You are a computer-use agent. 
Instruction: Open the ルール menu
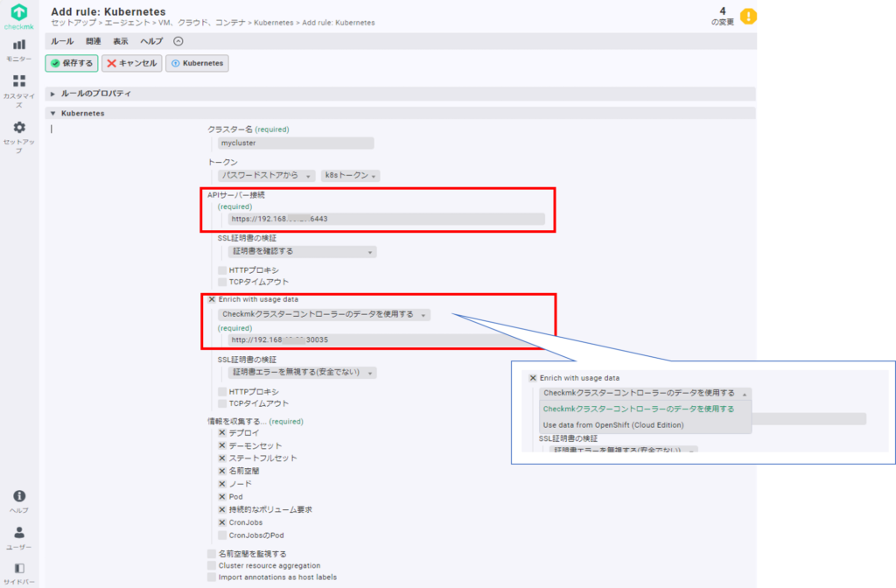[62, 41]
